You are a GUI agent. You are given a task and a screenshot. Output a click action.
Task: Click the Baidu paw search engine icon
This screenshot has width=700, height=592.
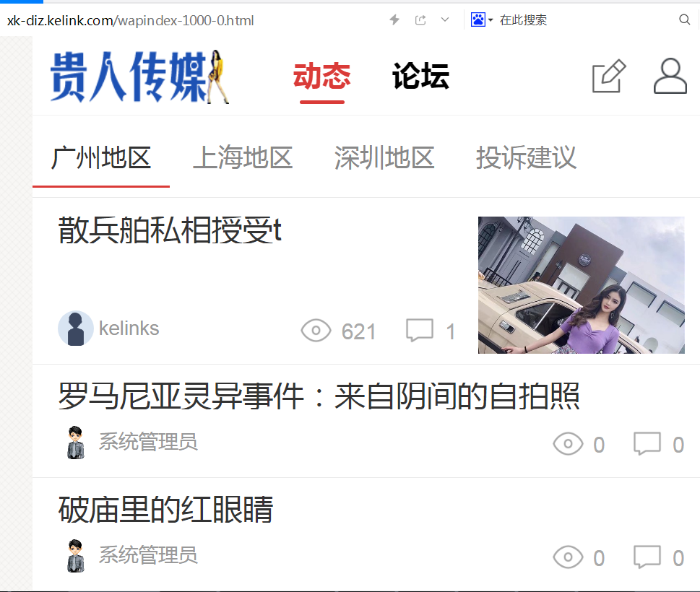478,19
